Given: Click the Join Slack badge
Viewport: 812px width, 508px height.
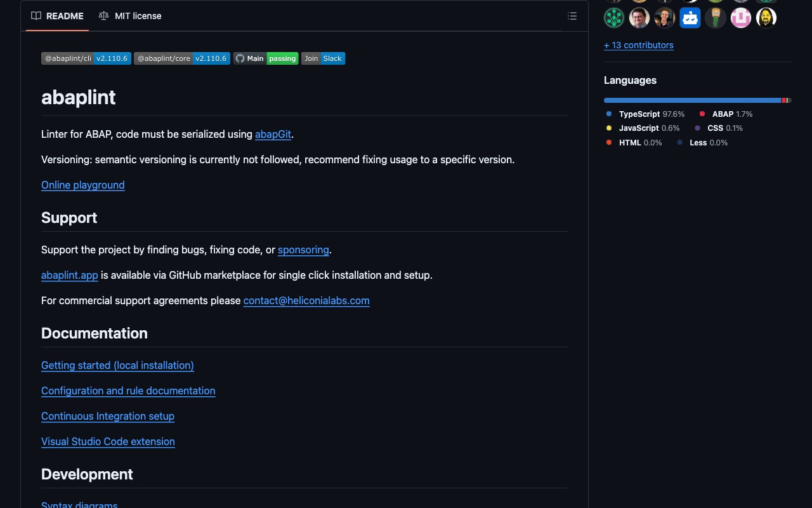Looking at the screenshot, I should tap(323, 58).
